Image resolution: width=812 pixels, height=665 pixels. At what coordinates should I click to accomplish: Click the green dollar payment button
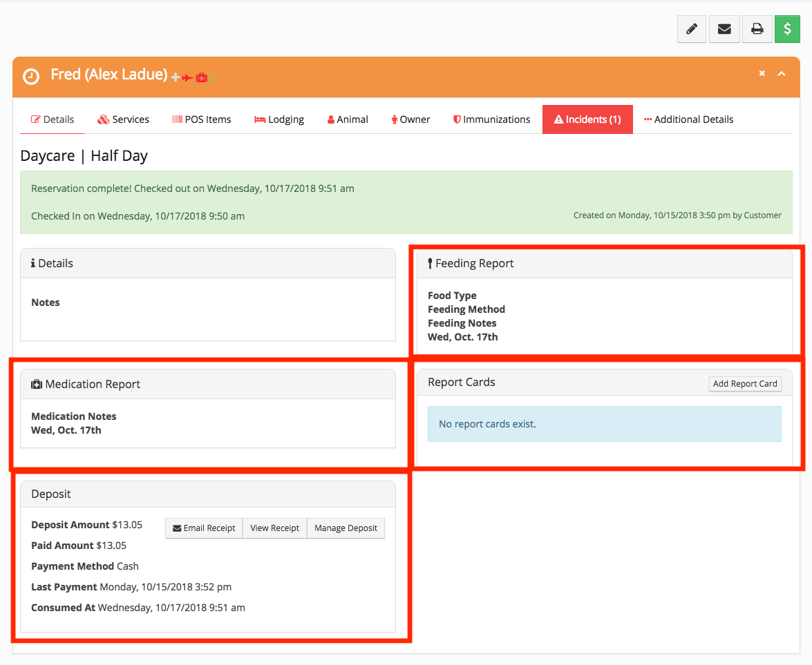tap(787, 29)
